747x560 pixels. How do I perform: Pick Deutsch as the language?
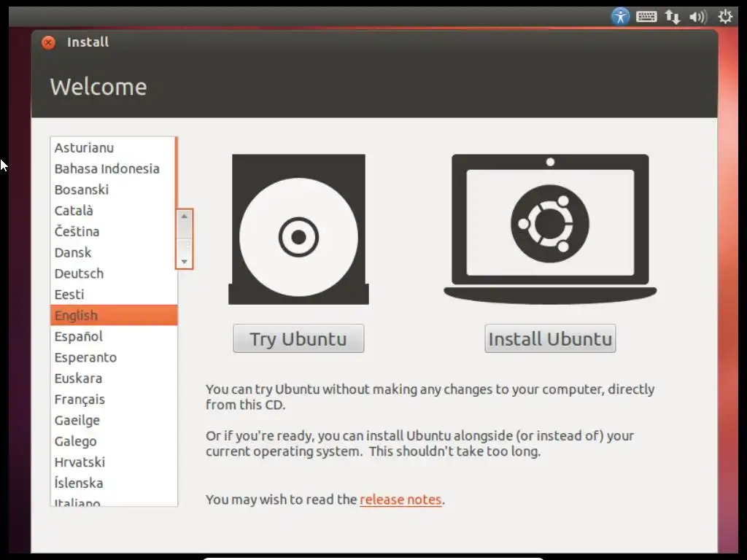(x=114, y=273)
